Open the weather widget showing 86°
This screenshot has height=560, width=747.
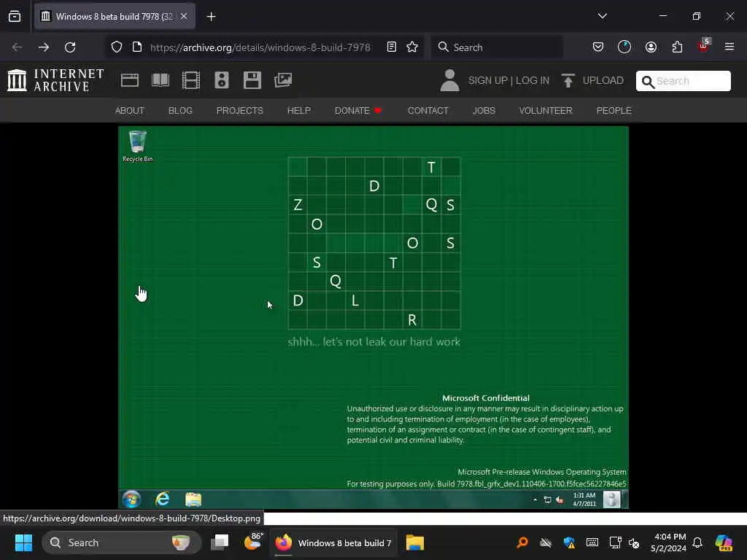click(253, 542)
